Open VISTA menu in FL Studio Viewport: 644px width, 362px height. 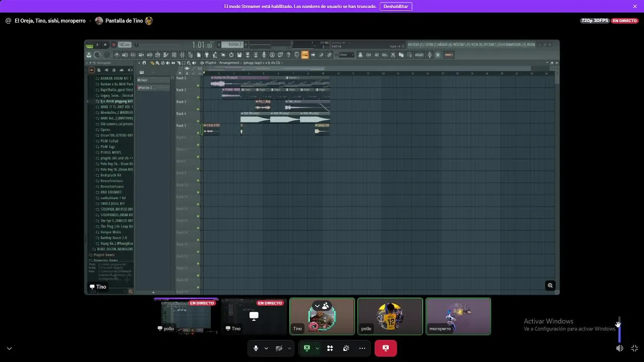(x=477, y=44)
